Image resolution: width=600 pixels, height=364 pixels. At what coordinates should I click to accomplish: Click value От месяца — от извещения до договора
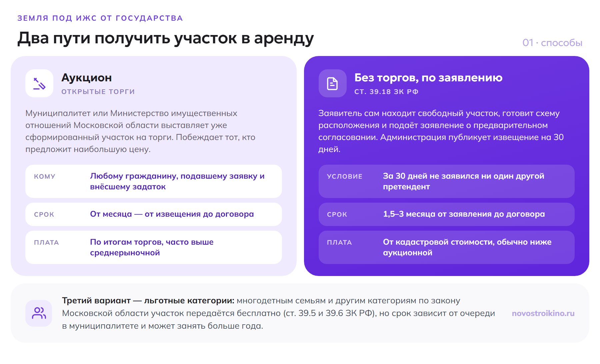[172, 214]
